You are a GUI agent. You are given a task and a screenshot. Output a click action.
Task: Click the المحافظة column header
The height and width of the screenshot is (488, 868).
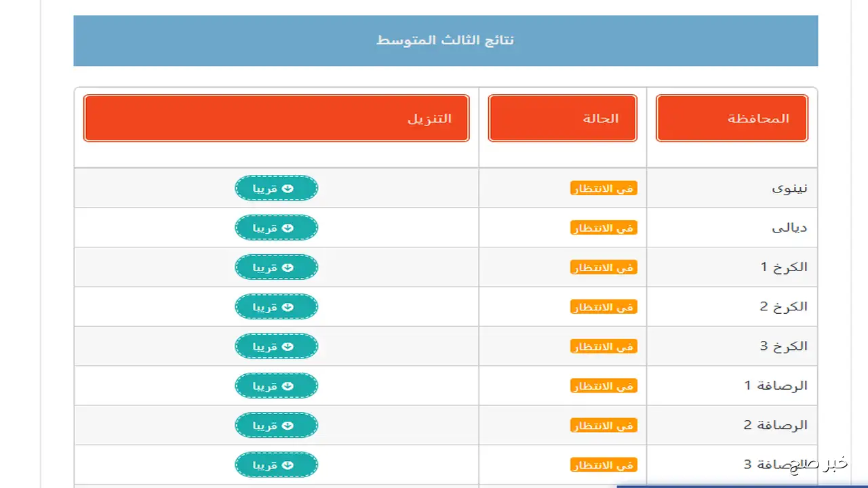[x=732, y=119]
